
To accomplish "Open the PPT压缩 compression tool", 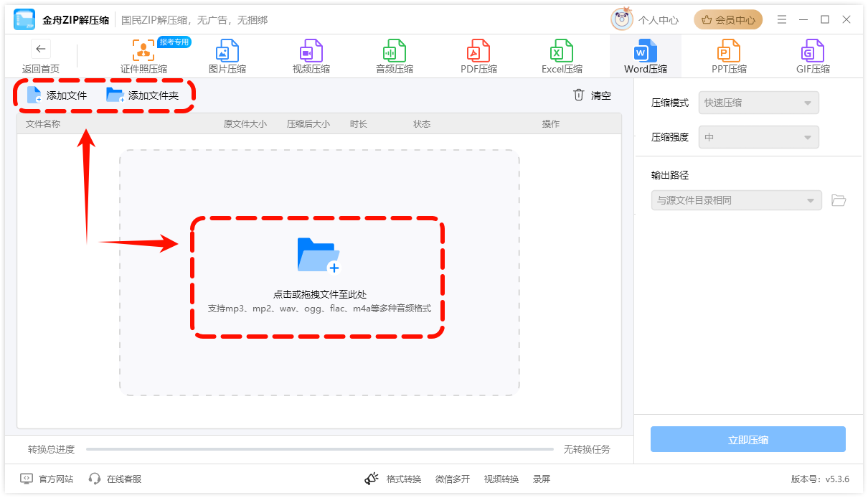I will point(729,57).
